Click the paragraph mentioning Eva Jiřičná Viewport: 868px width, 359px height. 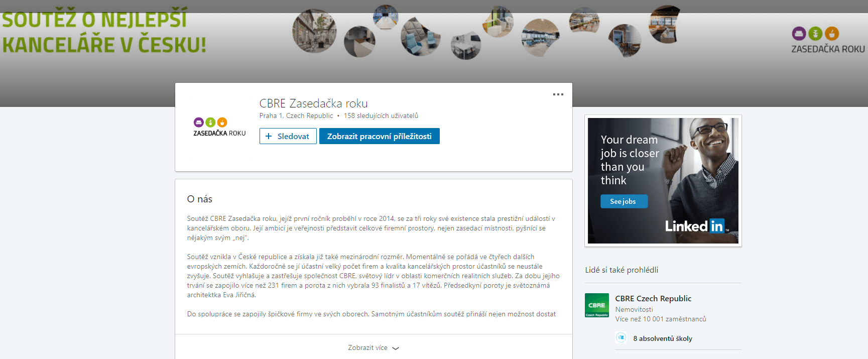(x=373, y=276)
